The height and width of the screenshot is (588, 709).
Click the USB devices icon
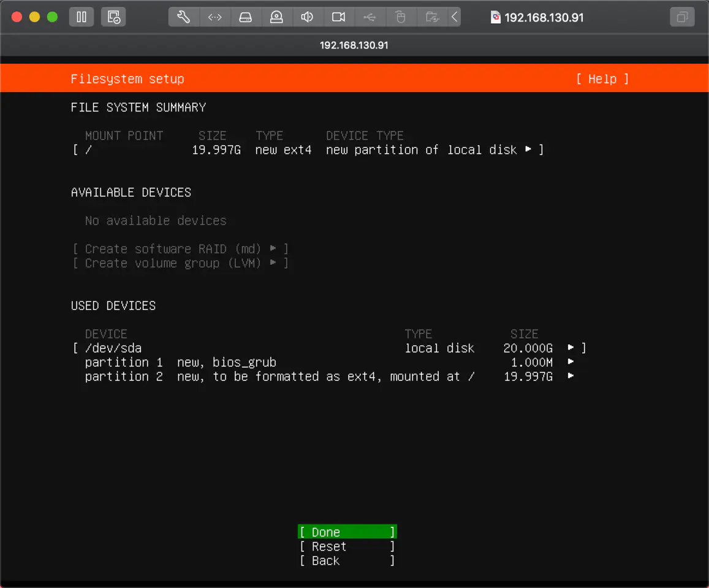click(x=370, y=17)
